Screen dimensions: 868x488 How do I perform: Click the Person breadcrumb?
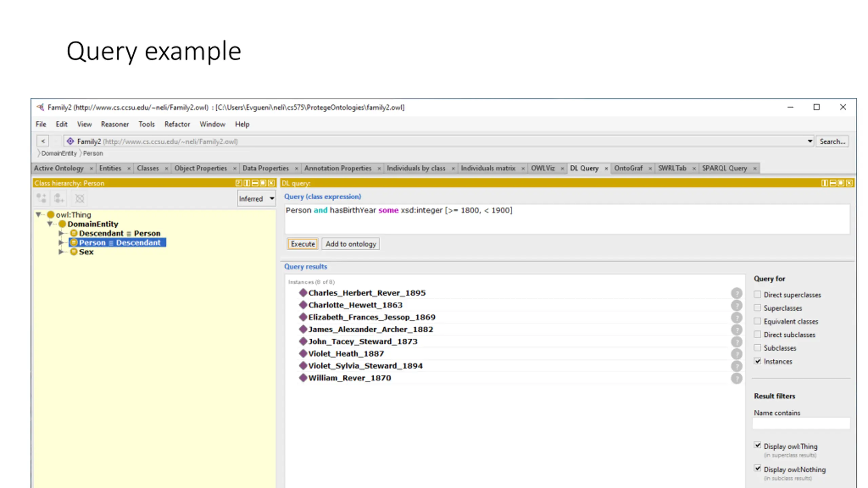coord(93,154)
